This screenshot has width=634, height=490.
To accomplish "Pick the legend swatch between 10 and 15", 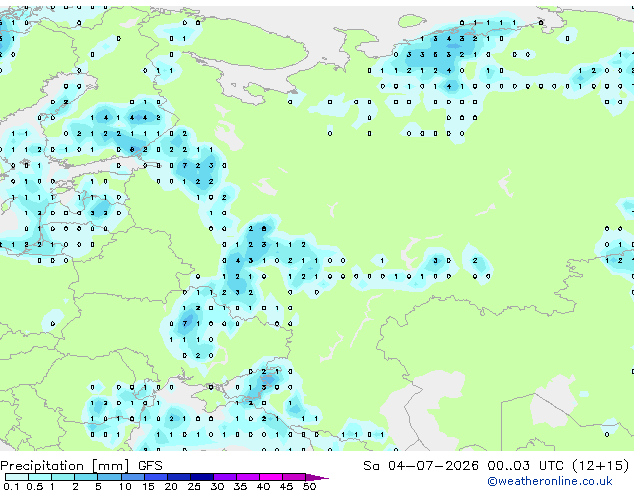I will (133, 477).
